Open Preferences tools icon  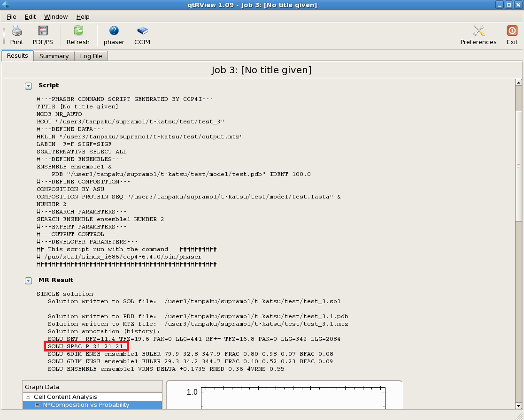coord(478,31)
